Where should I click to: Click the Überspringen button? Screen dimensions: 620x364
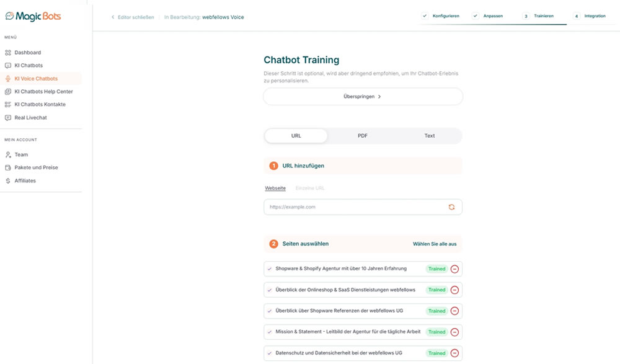[363, 97]
